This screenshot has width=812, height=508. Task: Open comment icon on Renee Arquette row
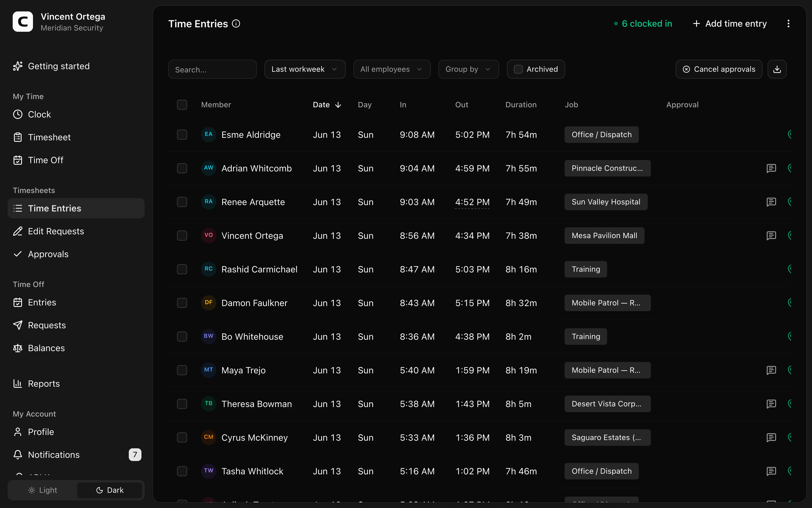[x=771, y=202]
